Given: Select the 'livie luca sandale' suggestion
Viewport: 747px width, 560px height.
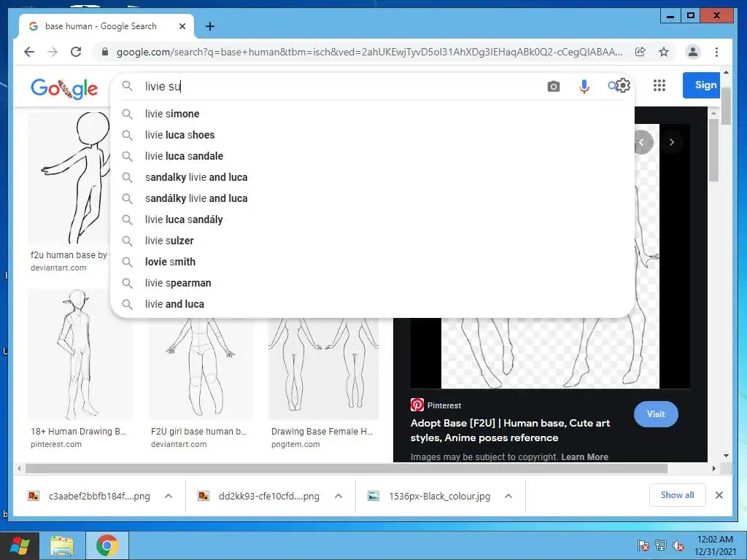Looking at the screenshot, I should point(372,156).
